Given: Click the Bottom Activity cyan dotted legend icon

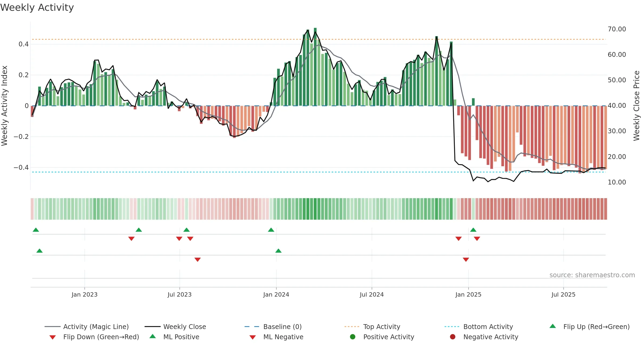Looking at the screenshot, I should pos(452,327).
